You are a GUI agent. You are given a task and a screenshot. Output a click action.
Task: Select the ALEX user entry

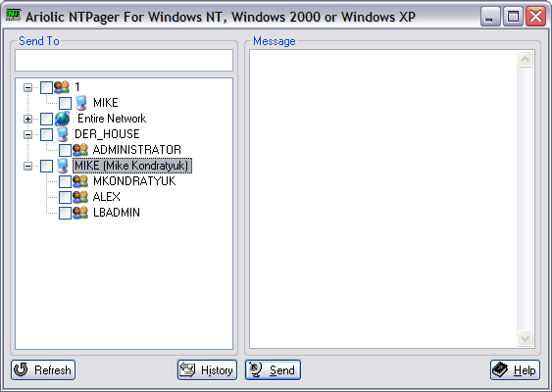click(106, 197)
